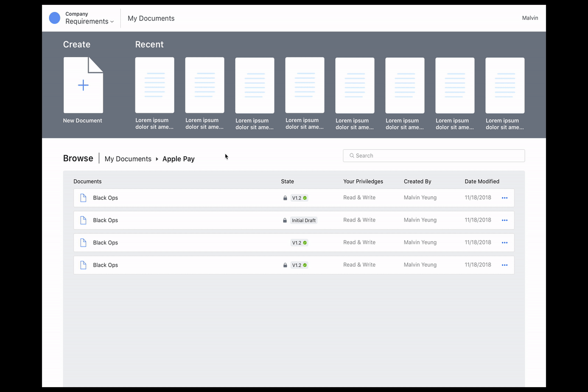Click Malvin Yeung in the first row
Viewport: 588px width, 392px height.
tap(420, 197)
